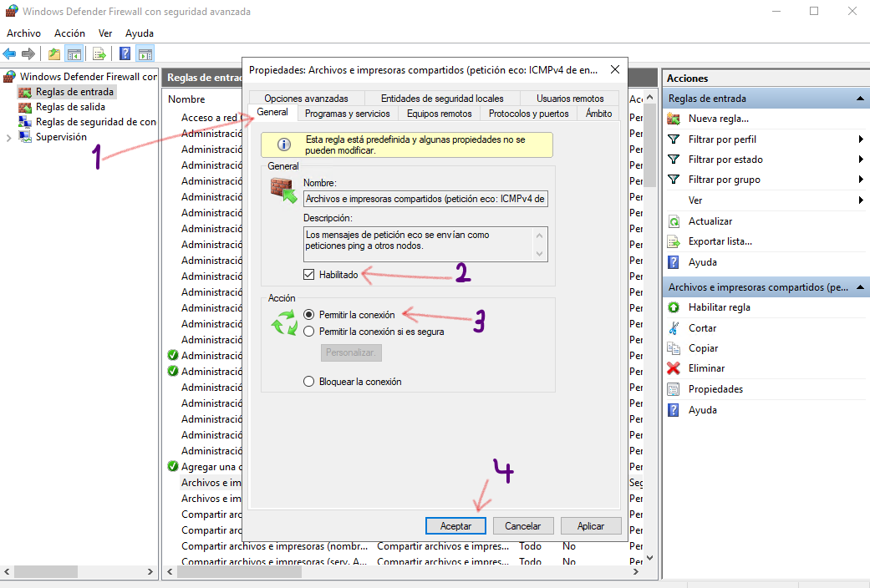Click the Cortar scissors icon
The width and height of the screenshot is (870, 588).
click(674, 328)
